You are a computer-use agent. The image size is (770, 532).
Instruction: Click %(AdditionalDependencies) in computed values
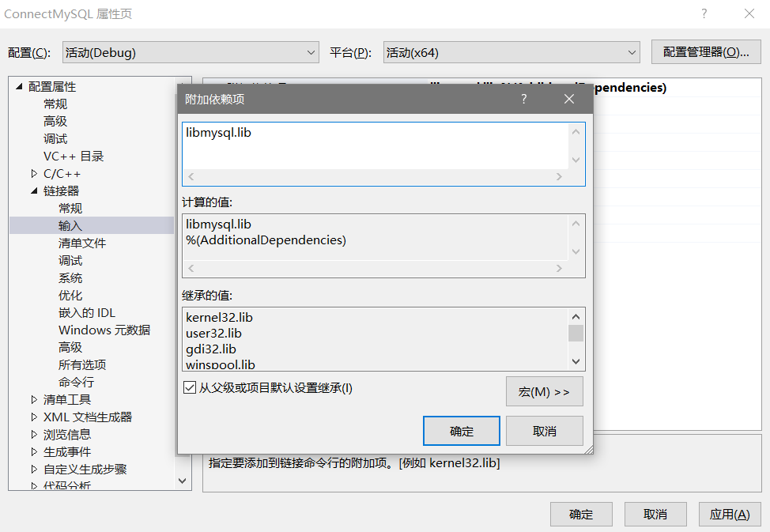coord(266,240)
